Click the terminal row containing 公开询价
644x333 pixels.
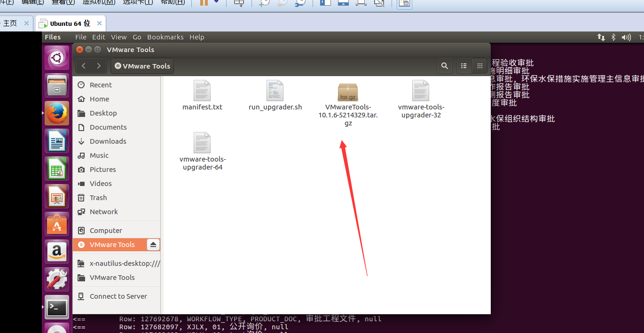(x=181, y=327)
